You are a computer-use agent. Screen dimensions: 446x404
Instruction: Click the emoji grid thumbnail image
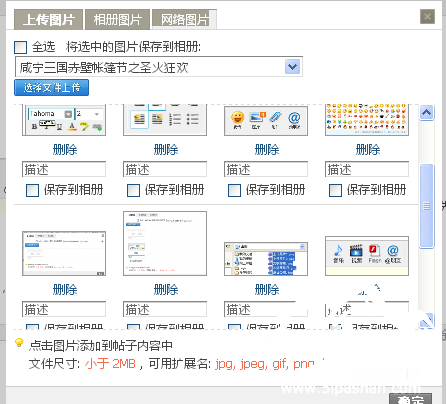(x=367, y=119)
